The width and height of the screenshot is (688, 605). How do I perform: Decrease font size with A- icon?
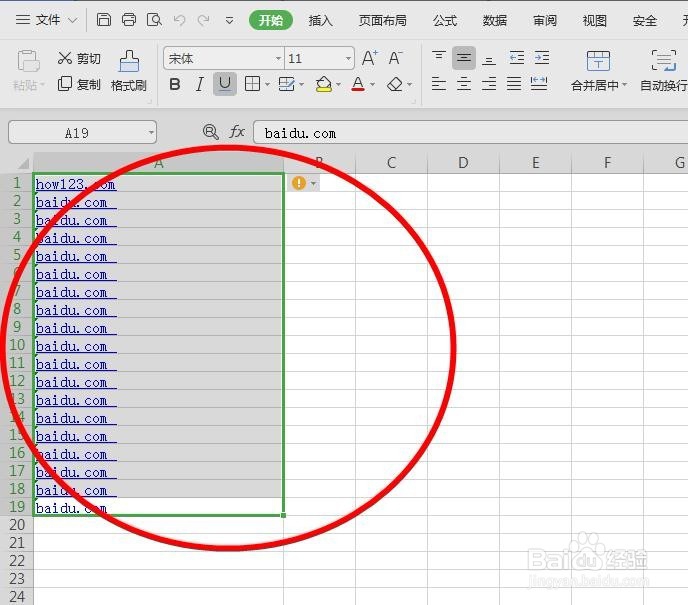tap(395, 58)
